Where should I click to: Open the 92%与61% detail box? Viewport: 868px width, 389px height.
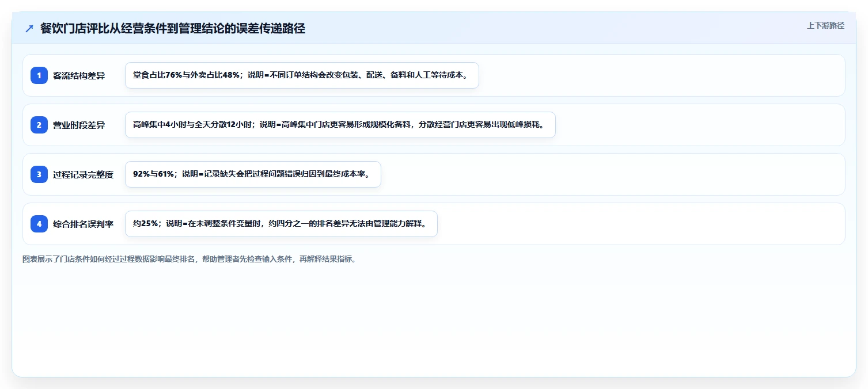(x=253, y=174)
